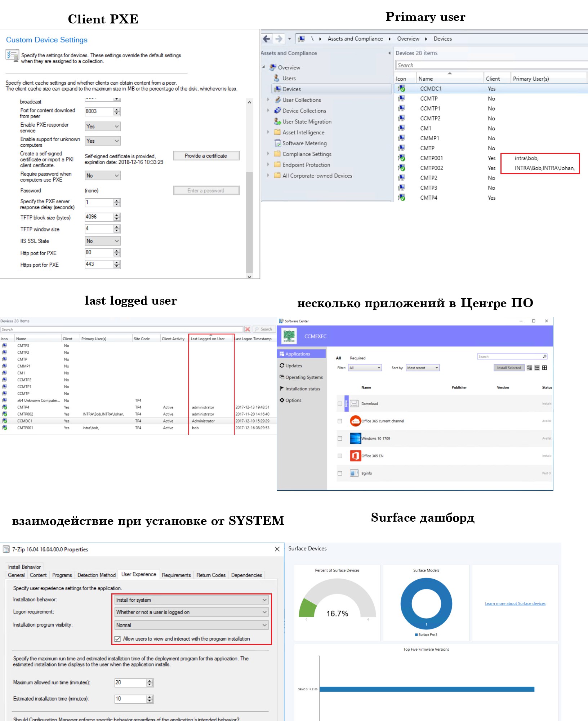588x721 pixels.
Task: Switch to tile view icon in Software Center
Action: 544,368
